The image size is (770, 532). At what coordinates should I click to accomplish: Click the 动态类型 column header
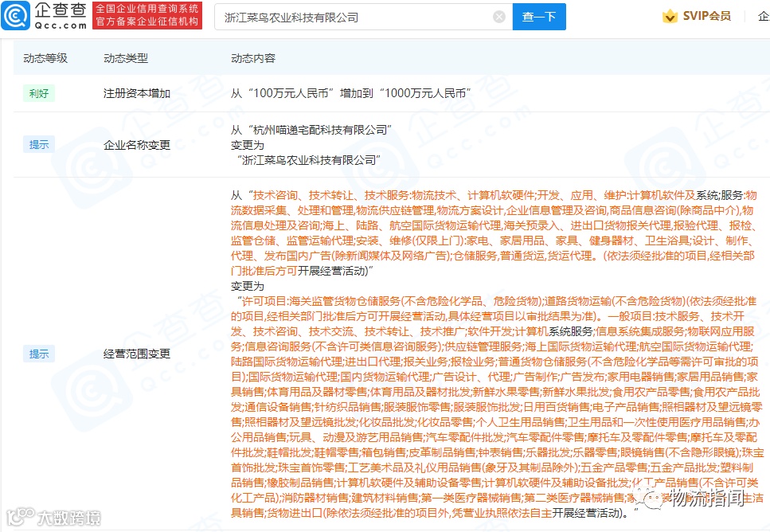(x=126, y=58)
